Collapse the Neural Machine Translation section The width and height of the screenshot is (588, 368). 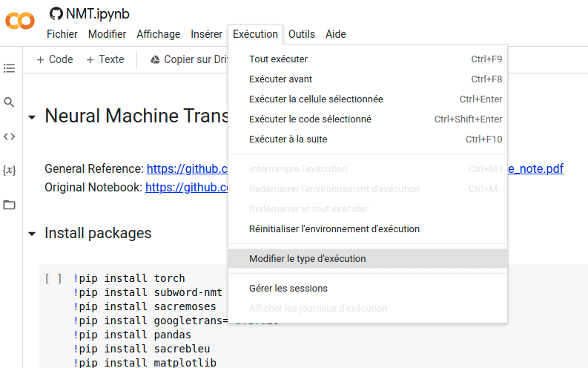[x=32, y=117]
